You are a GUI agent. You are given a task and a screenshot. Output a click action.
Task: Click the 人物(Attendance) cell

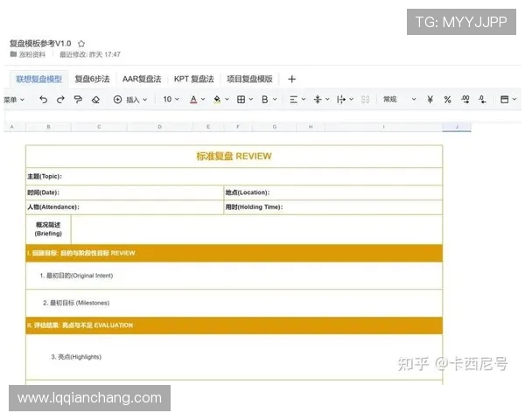point(124,207)
